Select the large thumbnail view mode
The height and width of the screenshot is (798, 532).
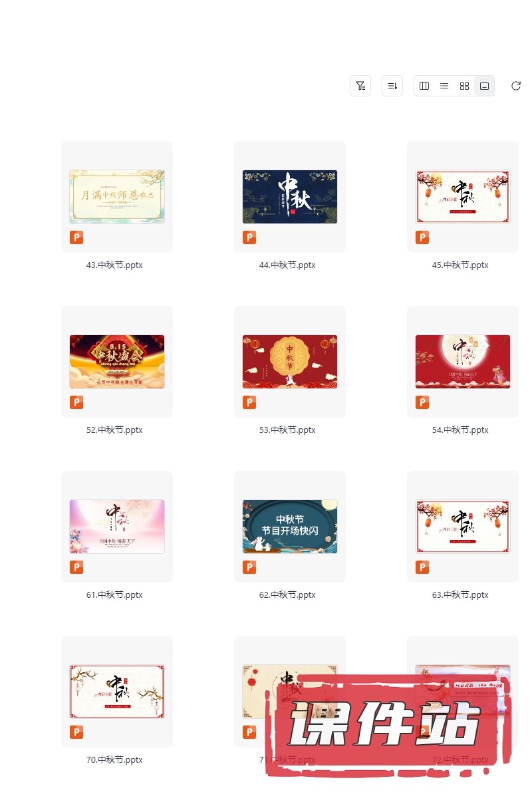coord(485,86)
